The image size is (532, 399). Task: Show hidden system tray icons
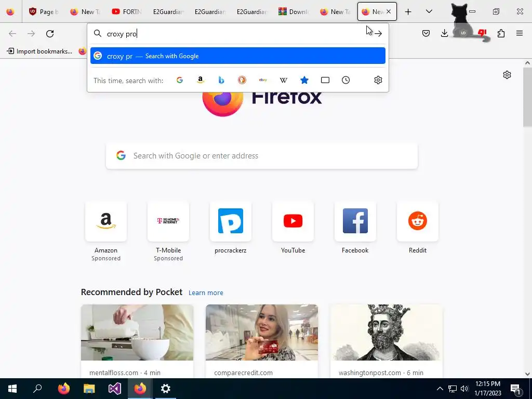click(440, 389)
